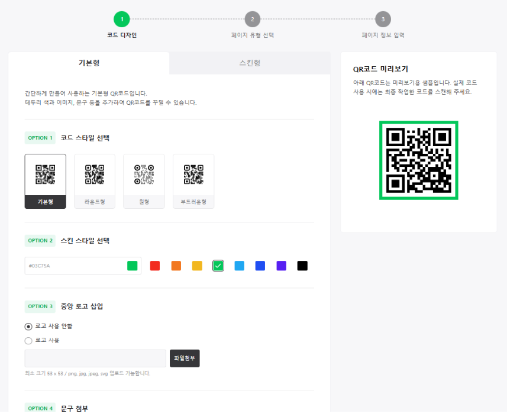This screenshot has height=420, width=507.
Task: Select the purple color swatch
Action: [281, 266]
